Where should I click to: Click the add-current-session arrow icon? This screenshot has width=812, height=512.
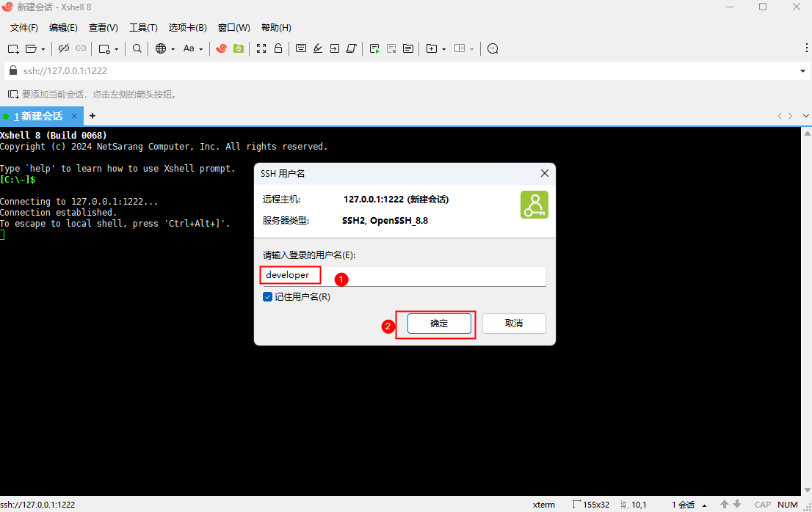(13, 94)
